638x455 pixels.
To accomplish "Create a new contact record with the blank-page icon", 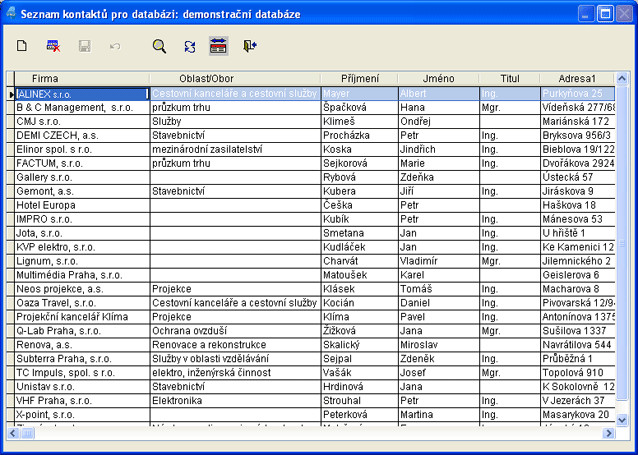I will coord(22,46).
